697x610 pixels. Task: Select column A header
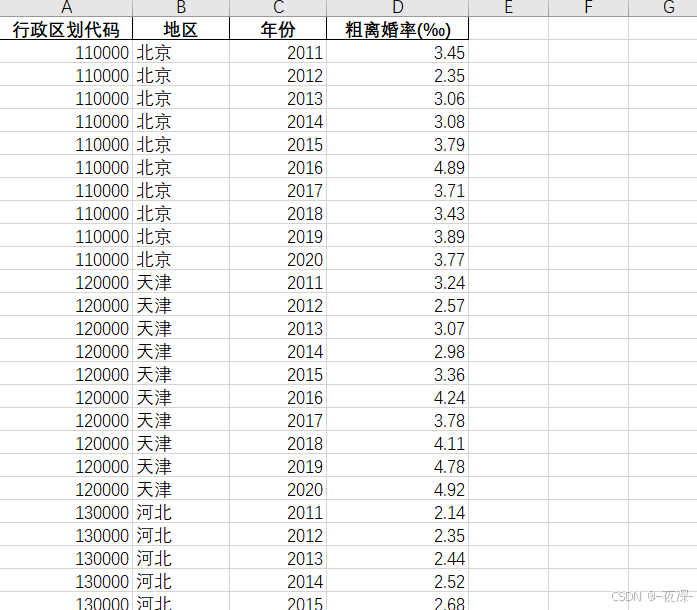tap(66, 8)
